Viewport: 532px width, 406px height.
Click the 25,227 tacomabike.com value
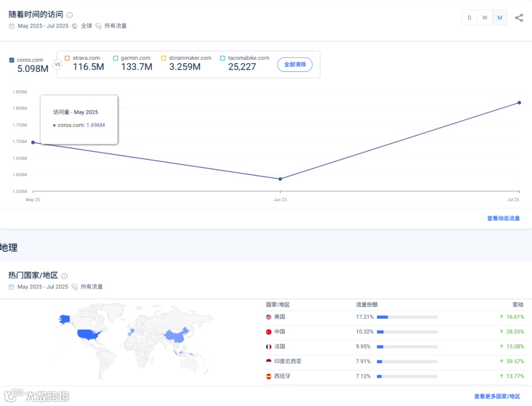point(242,67)
